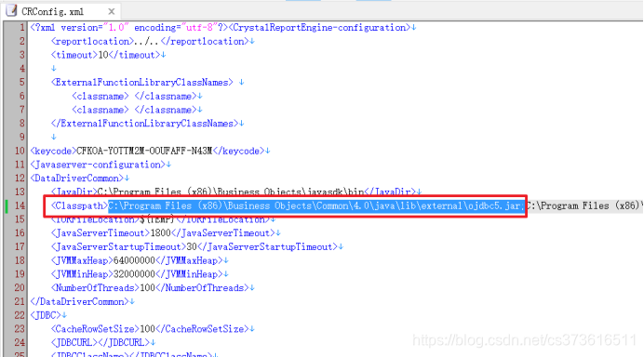
Task: Click line number 10 in the gutter
Action: [20, 151]
